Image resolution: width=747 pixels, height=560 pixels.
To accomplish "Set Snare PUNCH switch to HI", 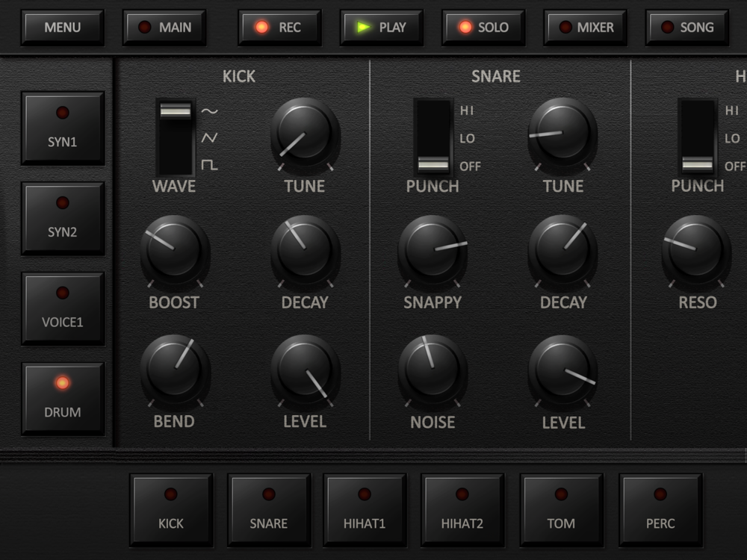I will pyautogui.click(x=466, y=111).
